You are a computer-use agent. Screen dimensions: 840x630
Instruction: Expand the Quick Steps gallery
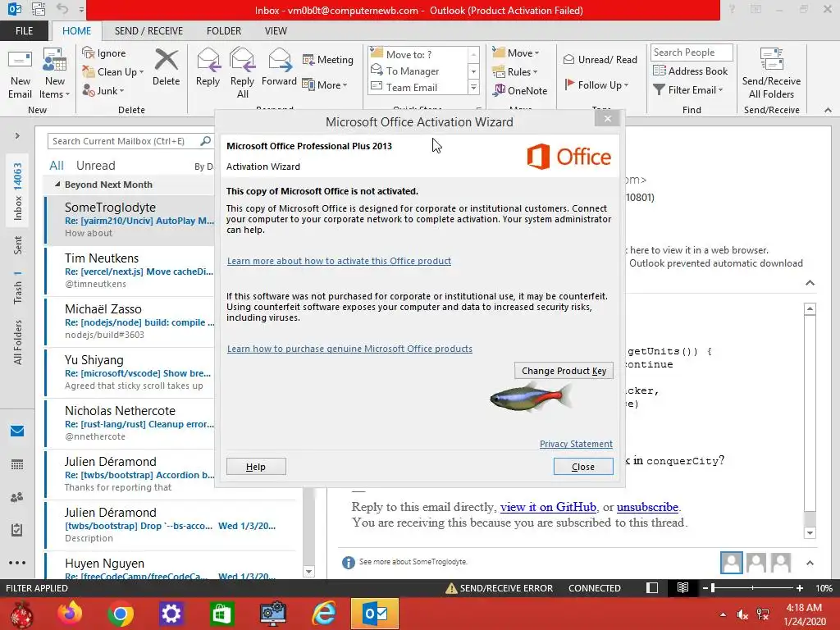tap(473, 87)
